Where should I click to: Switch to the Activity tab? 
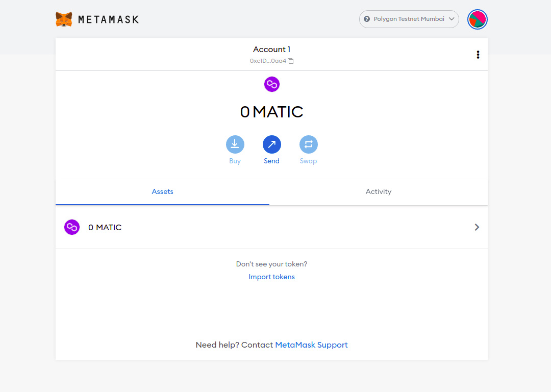pos(379,191)
